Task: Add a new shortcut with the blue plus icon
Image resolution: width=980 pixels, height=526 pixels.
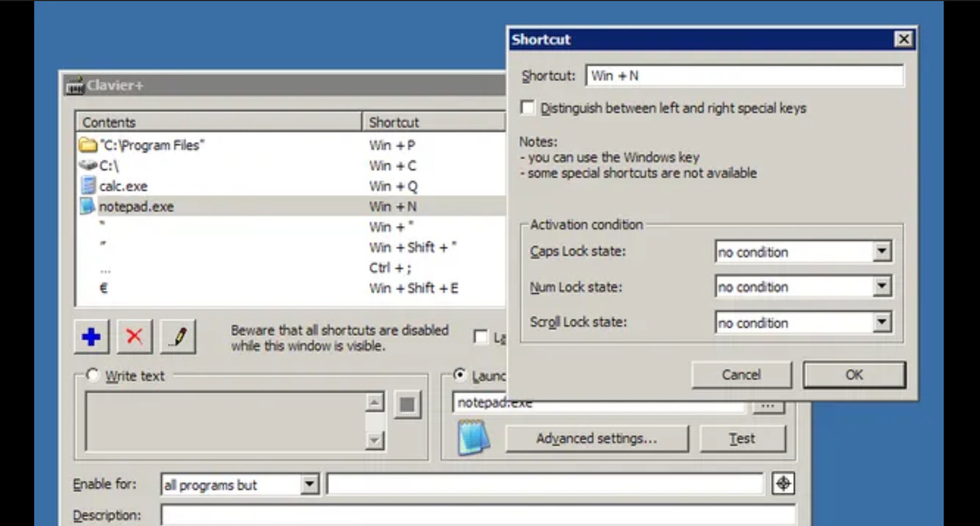Action: pyautogui.click(x=91, y=336)
